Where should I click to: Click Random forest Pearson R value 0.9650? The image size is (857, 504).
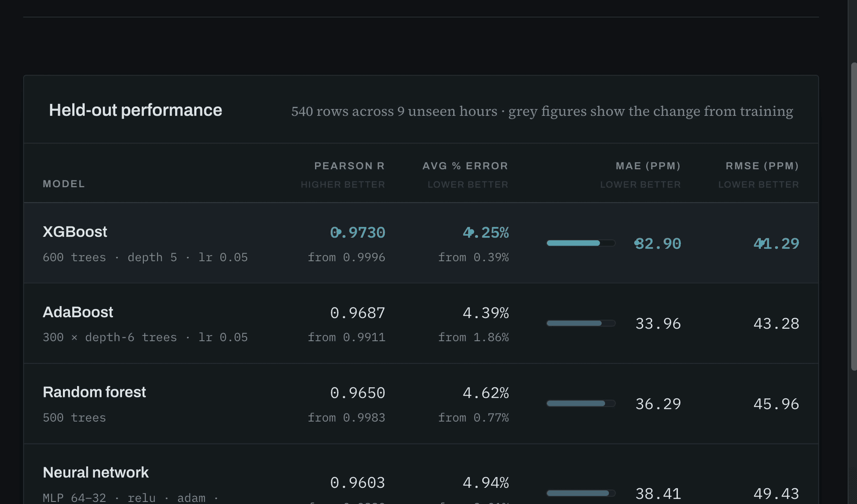pyautogui.click(x=358, y=393)
